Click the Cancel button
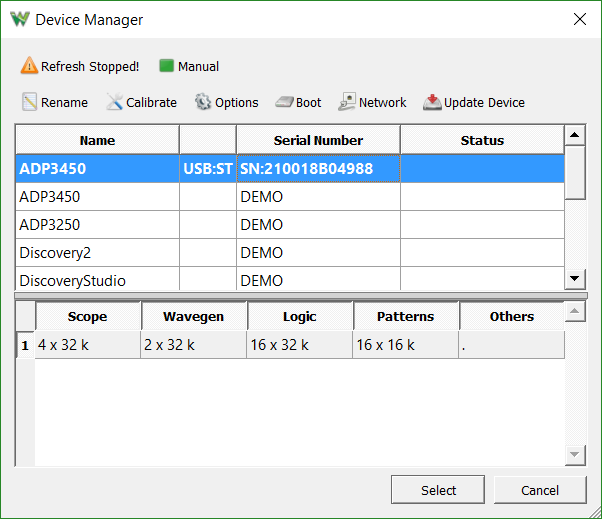The width and height of the screenshot is (602, 519). [x=540, y=490]
